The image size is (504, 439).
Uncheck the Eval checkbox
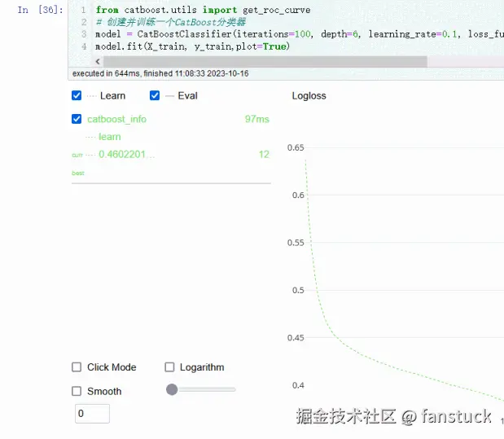coord(155,95)
